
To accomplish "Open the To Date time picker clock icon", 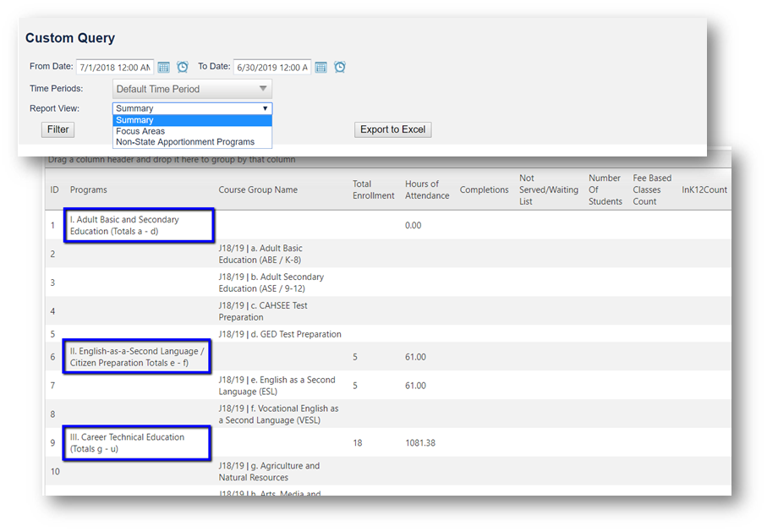I will (340, 67).
